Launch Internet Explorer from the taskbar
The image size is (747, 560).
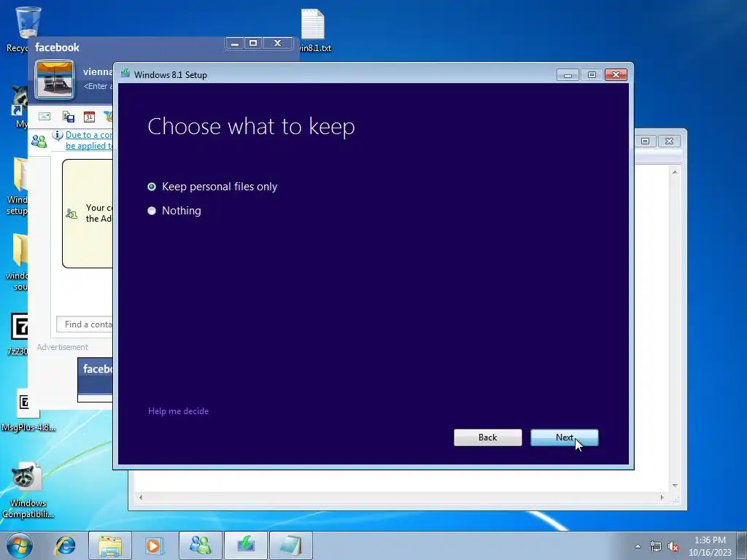[65, 545]
